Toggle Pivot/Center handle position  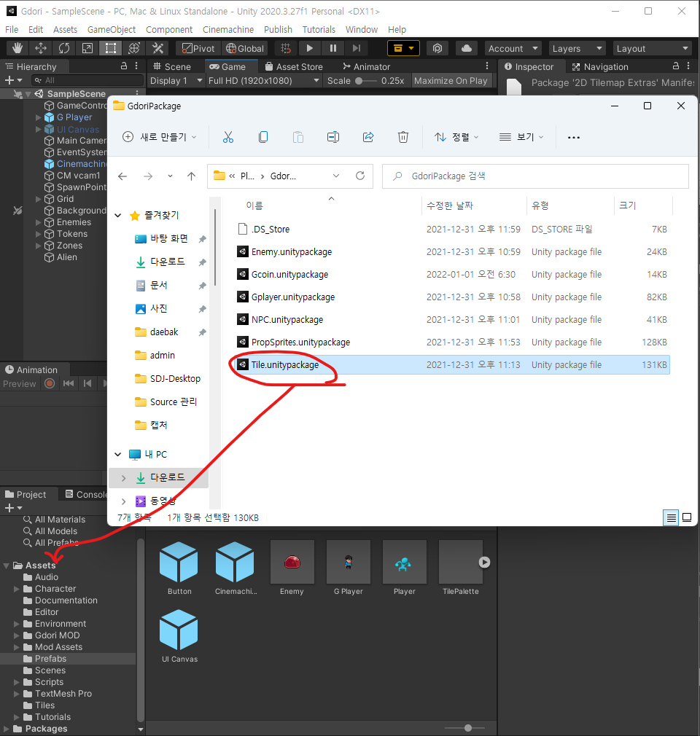coord(198,48)
